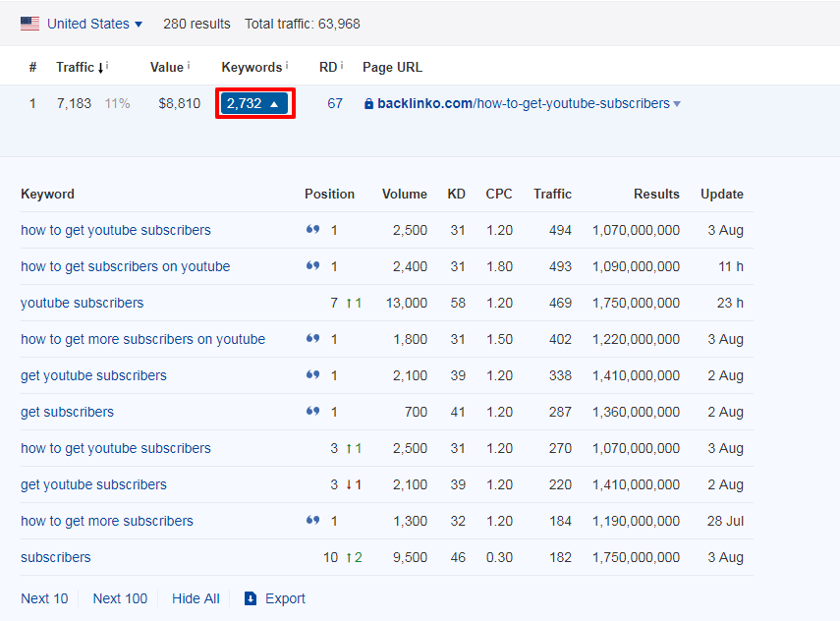Click the Results column header
Screen dimensions: 840x621
point(656,194)
